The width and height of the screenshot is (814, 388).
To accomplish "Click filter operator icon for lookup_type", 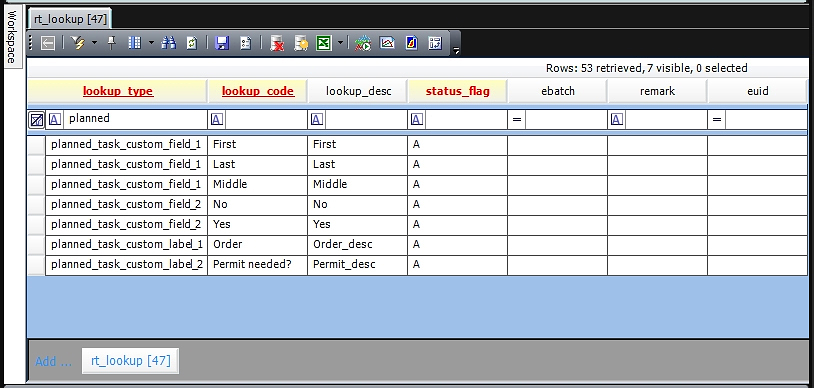I will (x=55, y=120).
